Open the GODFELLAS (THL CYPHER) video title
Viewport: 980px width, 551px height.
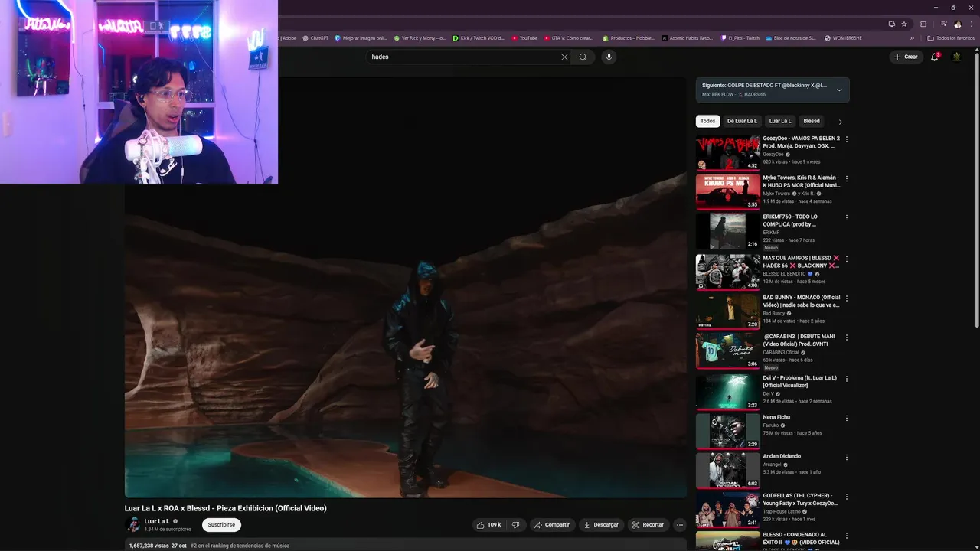coord(800,500)
